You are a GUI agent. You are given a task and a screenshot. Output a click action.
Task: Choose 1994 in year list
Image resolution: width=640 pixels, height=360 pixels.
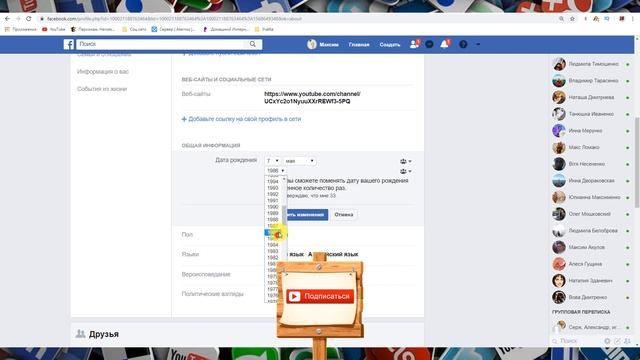[273, 182]
